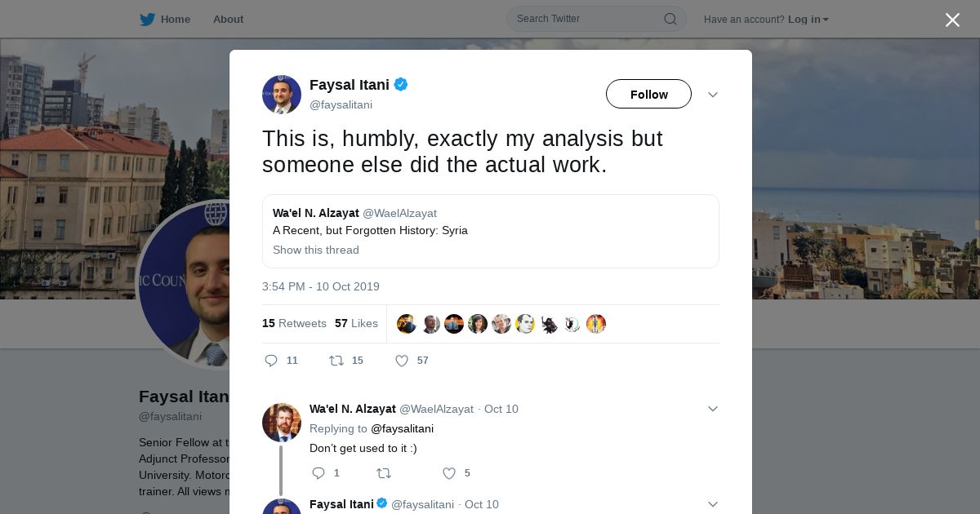This screenshot has height=514, width=980.
Task: Like the "Don't get used to it" reply
Action: (x=448, y=473)
